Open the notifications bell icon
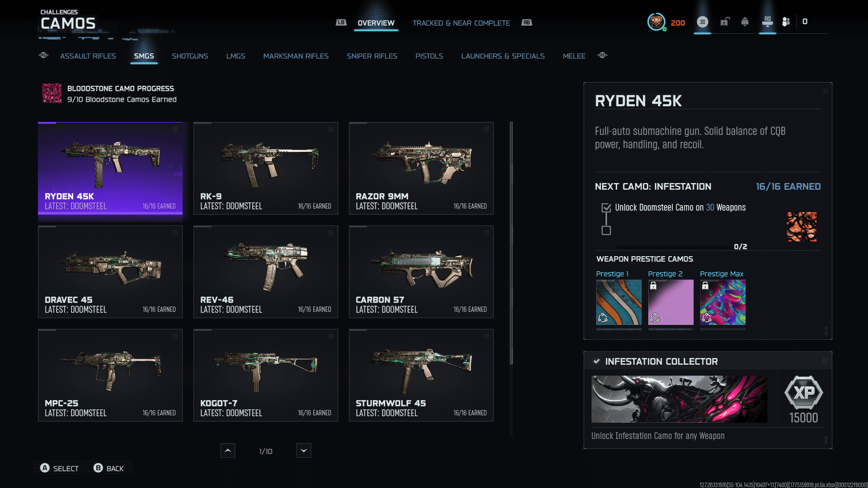This screenshot has height=488, width=868. click(x=745, y=22)
